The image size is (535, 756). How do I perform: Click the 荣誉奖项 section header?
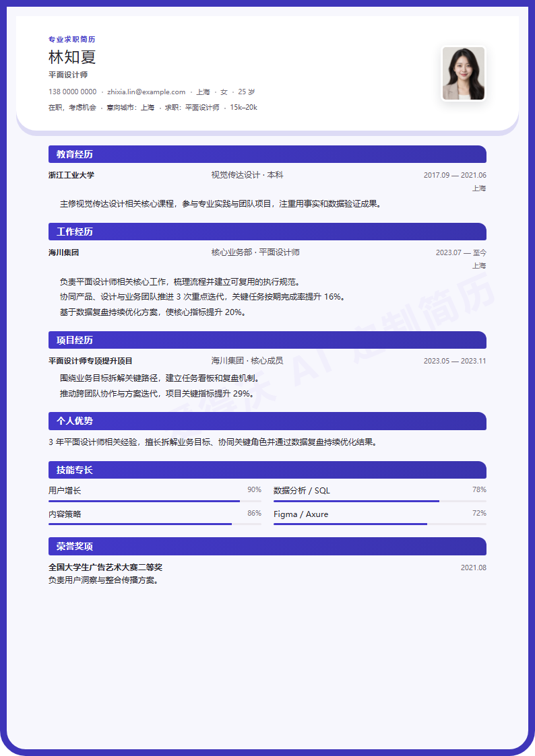pyautogui.click(x=267, y=546)
